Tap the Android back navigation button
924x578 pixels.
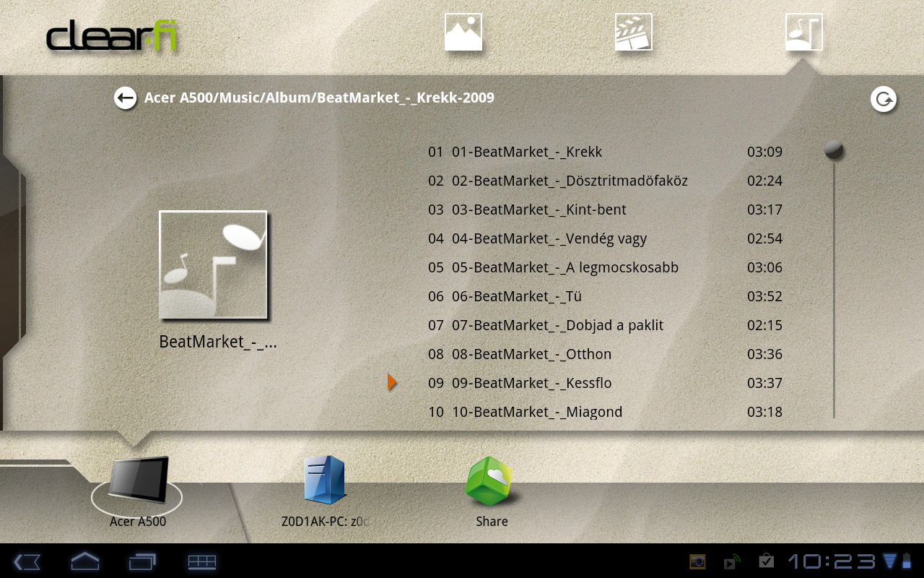[x=27, y=561]
